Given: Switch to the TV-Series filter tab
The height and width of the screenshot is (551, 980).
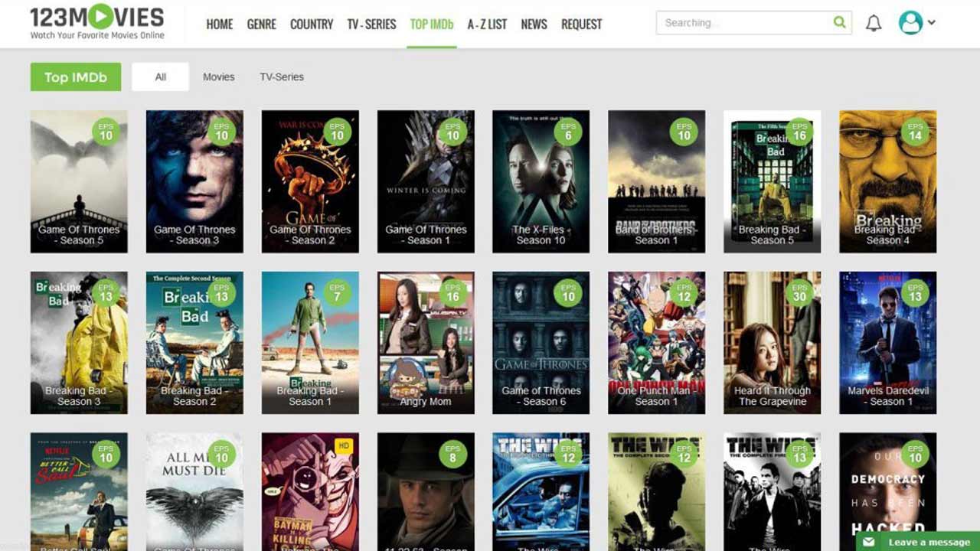Looking at the screenshot, I should click(x=282, y=77).
